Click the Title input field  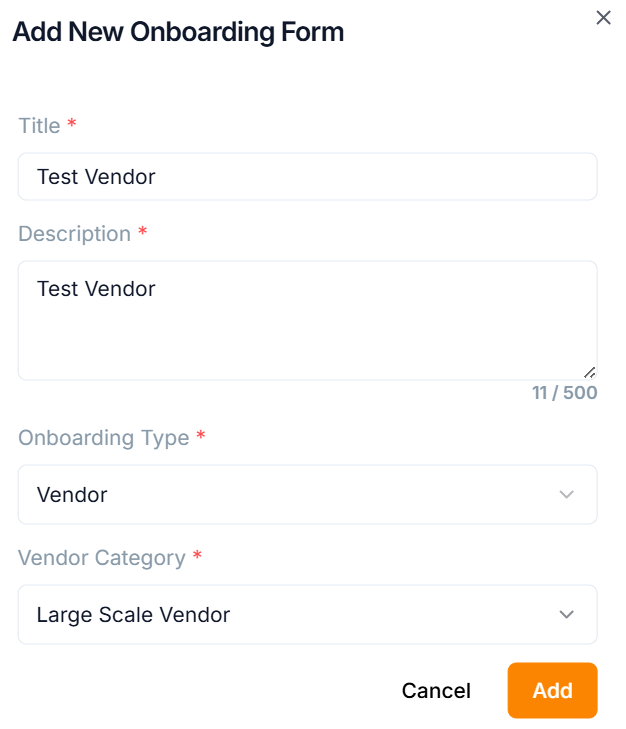[307, 177]
